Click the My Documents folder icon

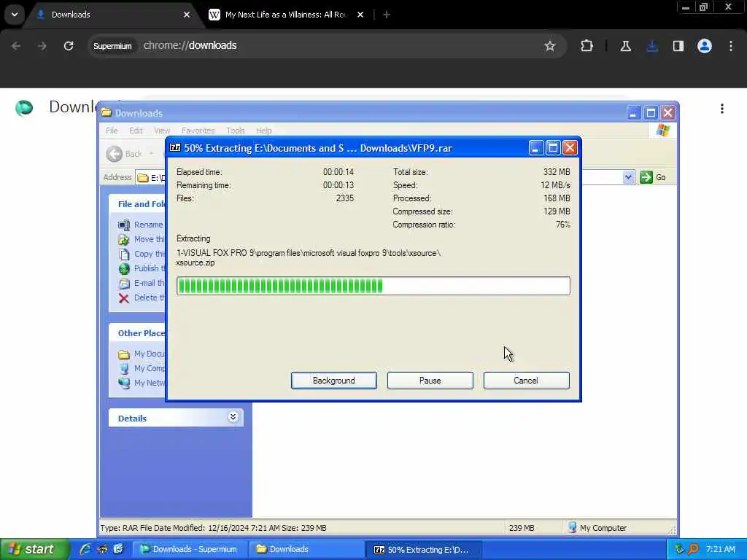[124, 354]
